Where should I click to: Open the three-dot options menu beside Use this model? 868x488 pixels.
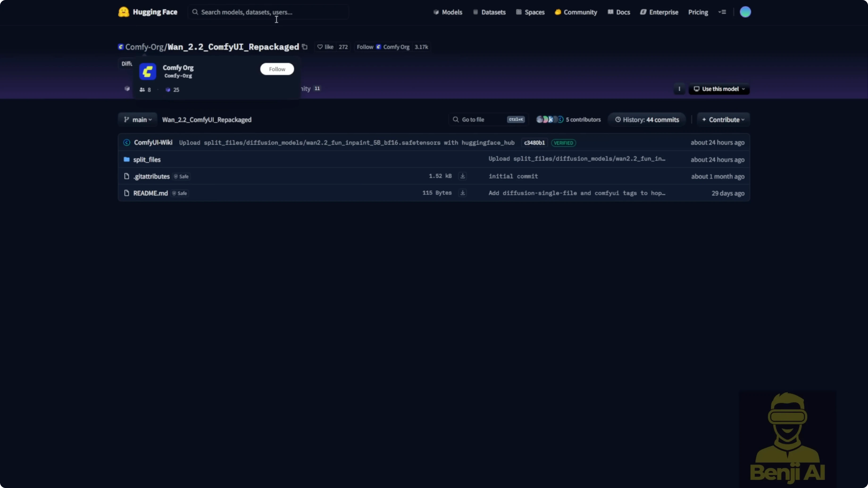point(679,89)
